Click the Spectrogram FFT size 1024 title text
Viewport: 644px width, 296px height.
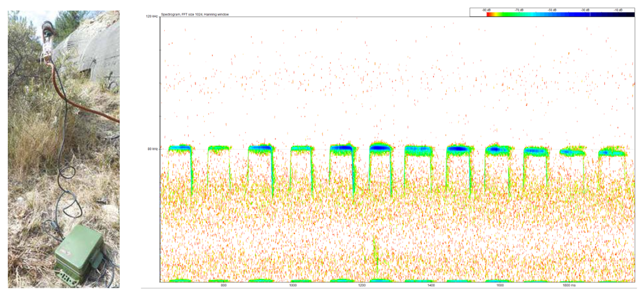point(195,14)
